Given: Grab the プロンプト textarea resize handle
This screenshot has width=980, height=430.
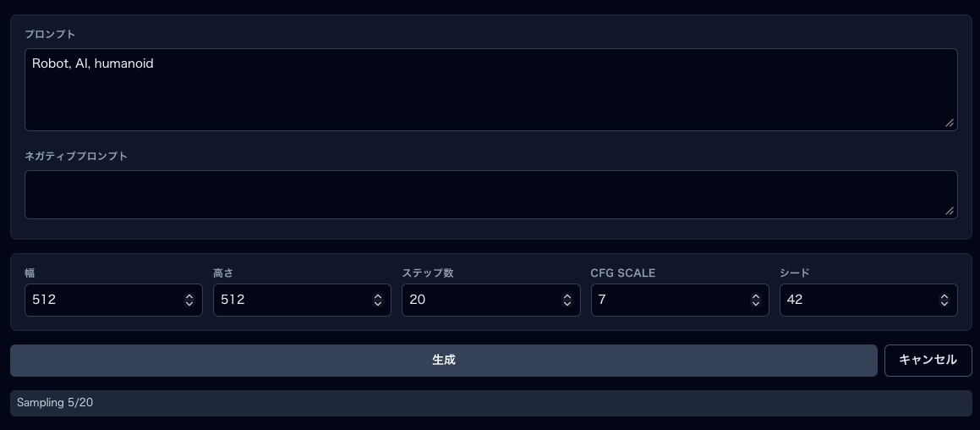Looking at the screenshot, I should point(950,123).
